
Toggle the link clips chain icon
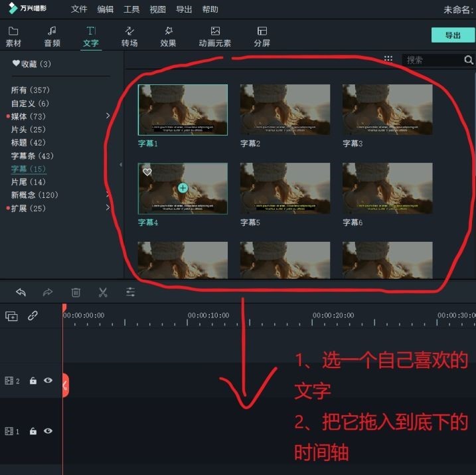click(33, 316)
